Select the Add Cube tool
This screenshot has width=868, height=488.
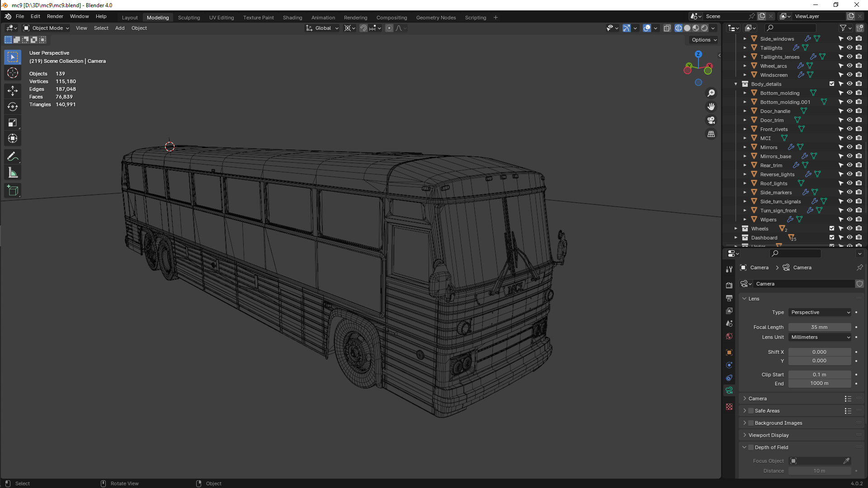pos(13,190)
